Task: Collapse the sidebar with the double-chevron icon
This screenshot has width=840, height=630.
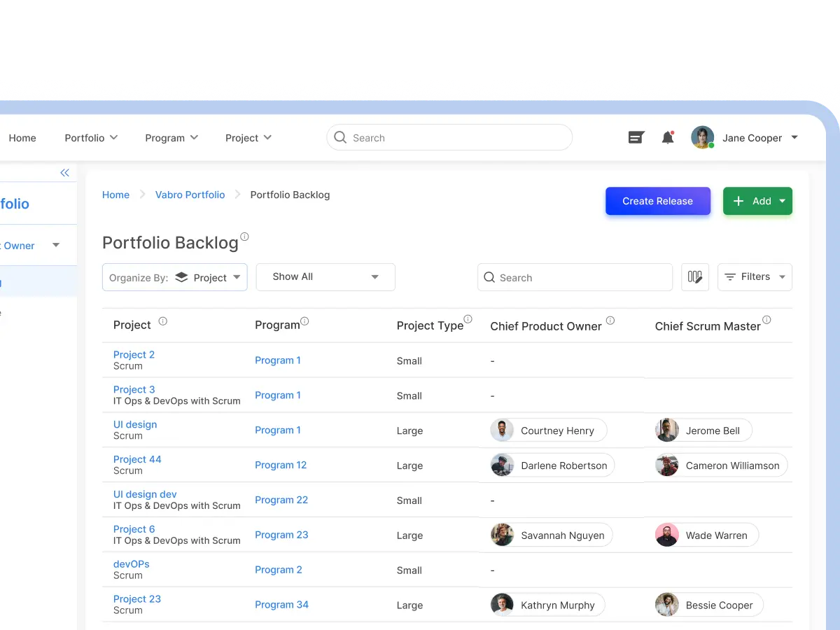Action: point(64,172)
